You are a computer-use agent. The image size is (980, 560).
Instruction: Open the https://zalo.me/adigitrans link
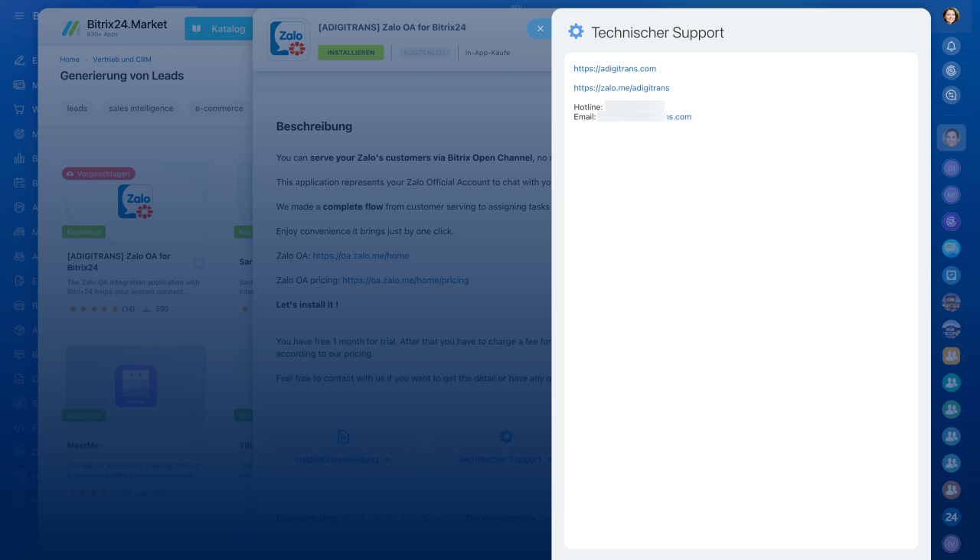pyautogui.click(x=622, y=88)
